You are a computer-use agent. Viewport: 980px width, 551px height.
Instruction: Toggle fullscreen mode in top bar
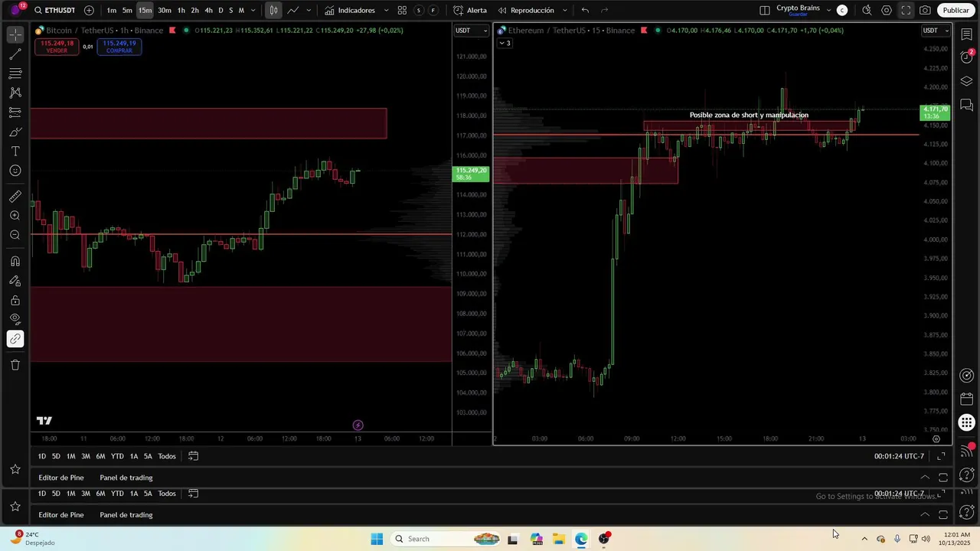(x=906, y=11)
